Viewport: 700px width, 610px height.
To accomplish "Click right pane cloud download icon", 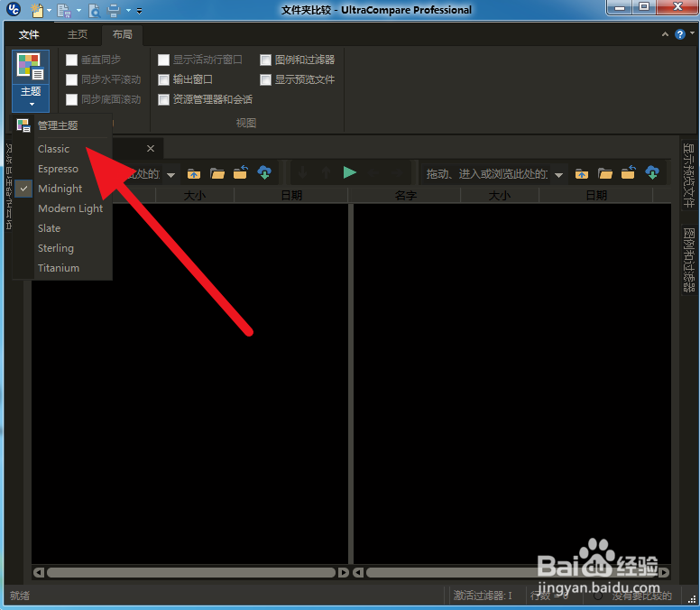I will (x=652, y=172).
